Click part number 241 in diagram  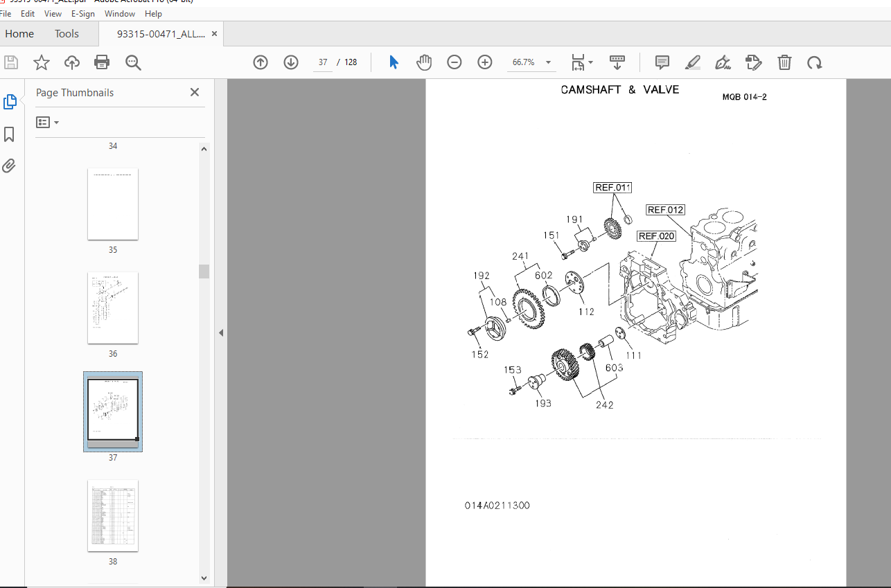pyautogui.click(x=520, y=256)
